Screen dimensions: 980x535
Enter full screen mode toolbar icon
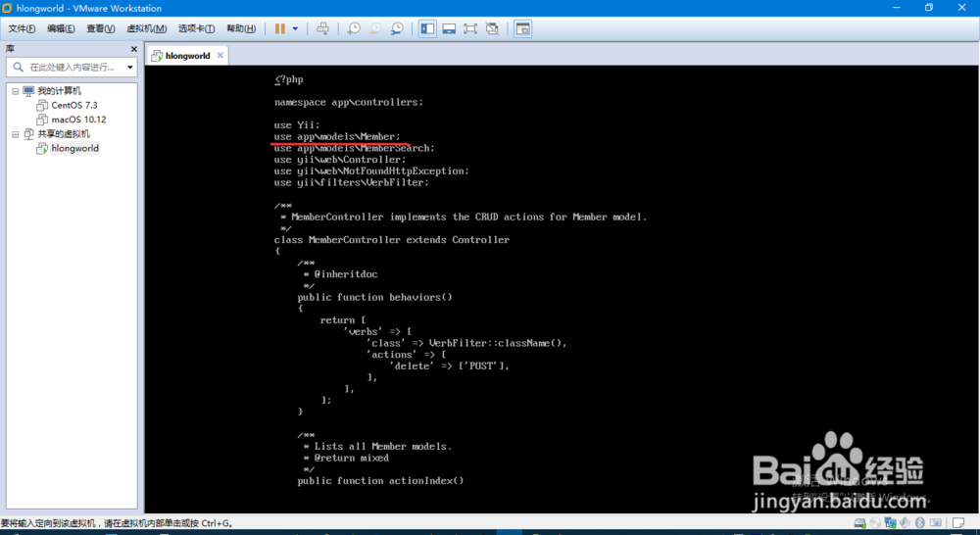click(x=470, y=28)
